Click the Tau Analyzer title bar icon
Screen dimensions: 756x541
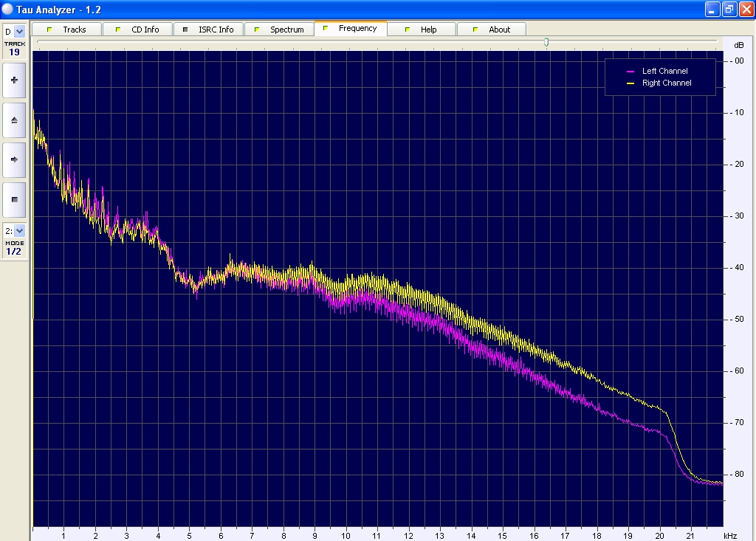[x=8, y=10]
